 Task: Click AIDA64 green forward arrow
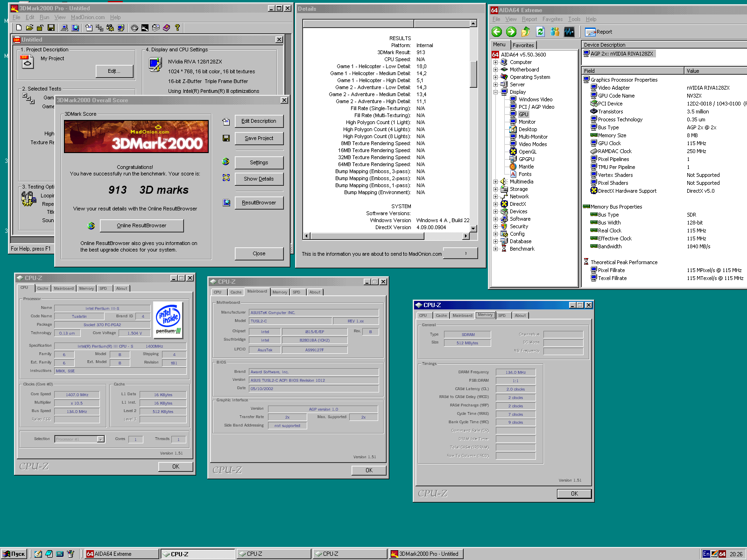click(x=511, y=32)
